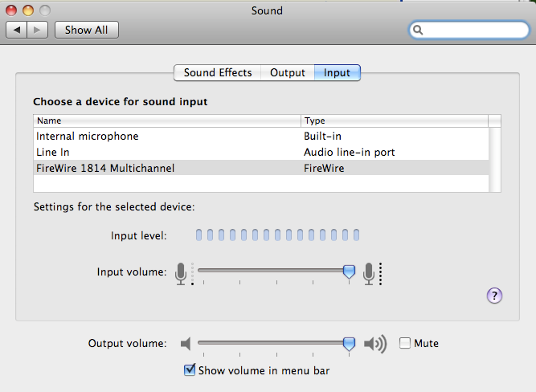The width and height of the screenshot is (536, 392).
Task: Click the large microphone icon for high input
Action: point(369,273)
